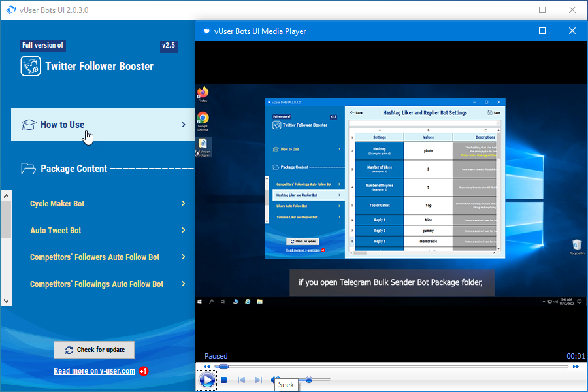Close the Media Player window
588x392 pixels.
coord(572,31)
